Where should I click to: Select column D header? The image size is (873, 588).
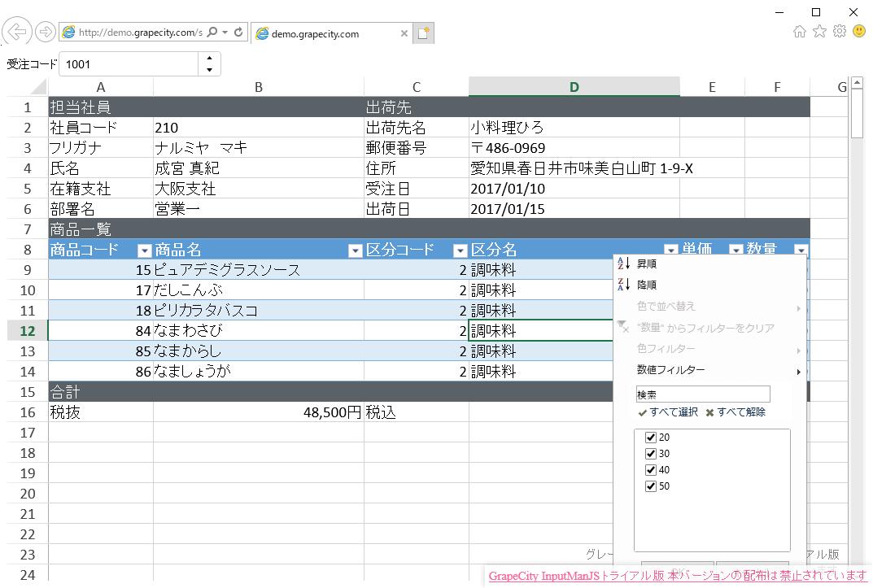574,87
